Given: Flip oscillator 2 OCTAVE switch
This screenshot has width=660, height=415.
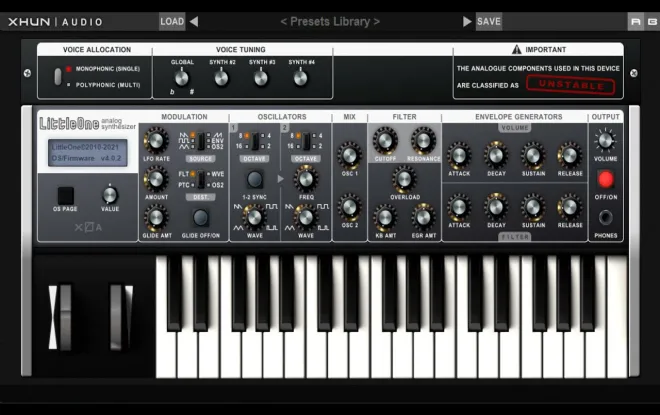Looking at the screenshot, I should (306, 141).
